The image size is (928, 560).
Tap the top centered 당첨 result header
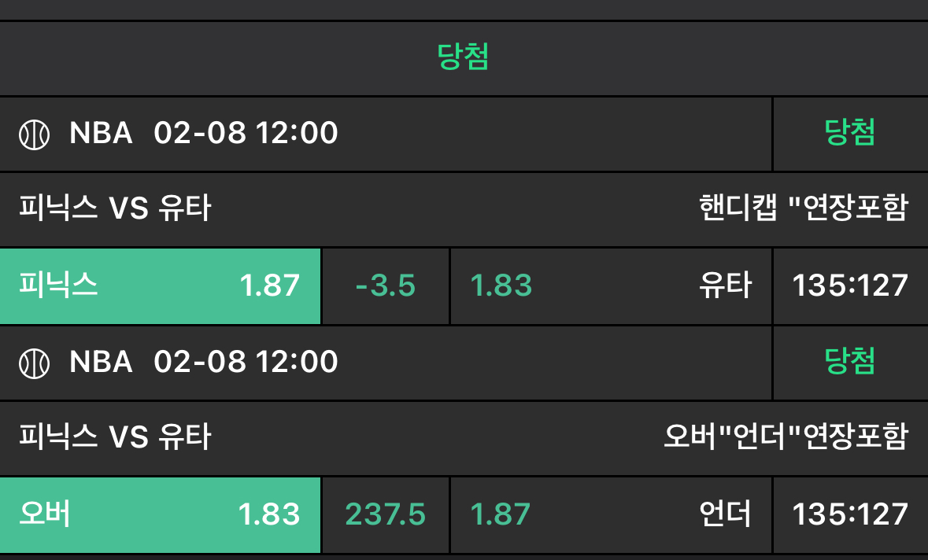click(x=464, y=57)
